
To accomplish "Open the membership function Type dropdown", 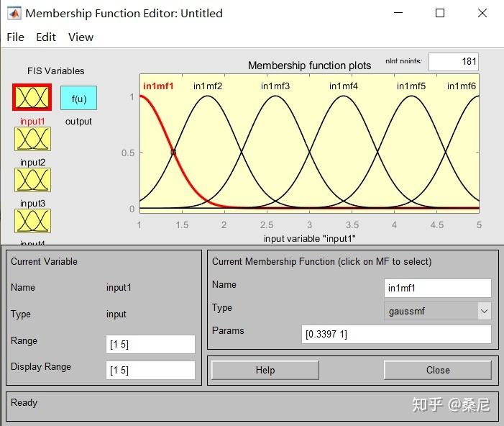I will point(437,311).
